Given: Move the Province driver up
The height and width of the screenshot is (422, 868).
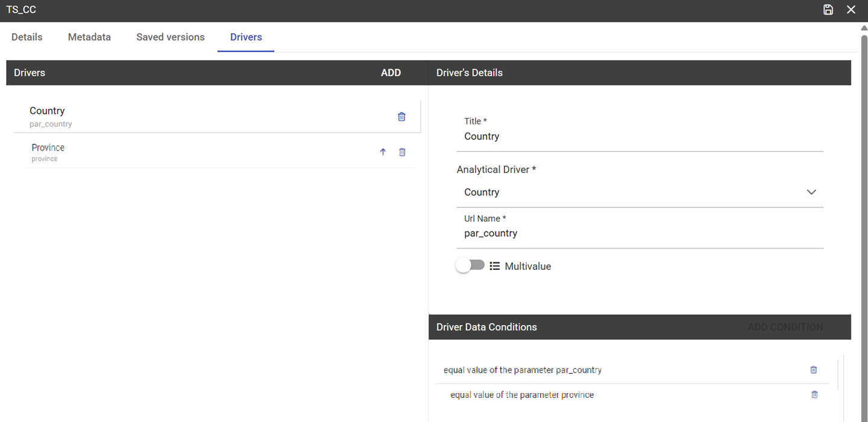Looking at the screenshot, I should (383, 153).
